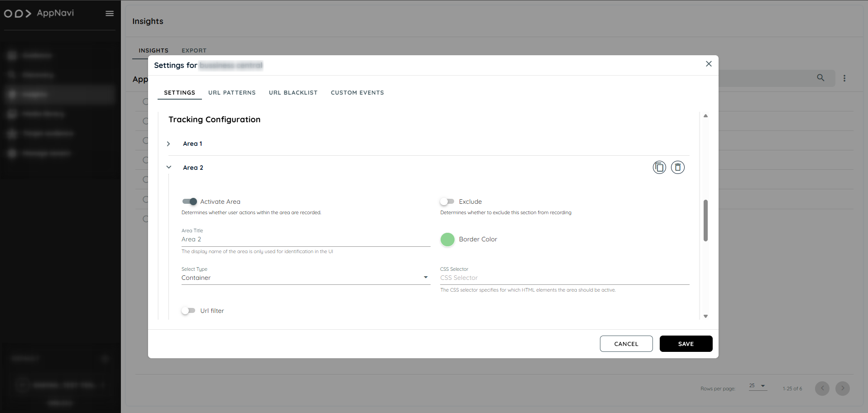Open the green Border Color swatch

tap(447, 240)
